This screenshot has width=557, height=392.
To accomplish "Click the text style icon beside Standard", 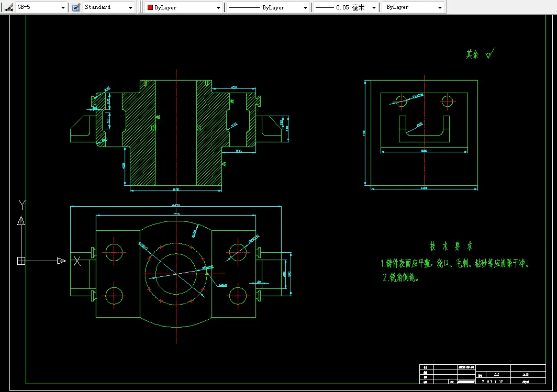I will pyautogui.click(x=76, y=7).
